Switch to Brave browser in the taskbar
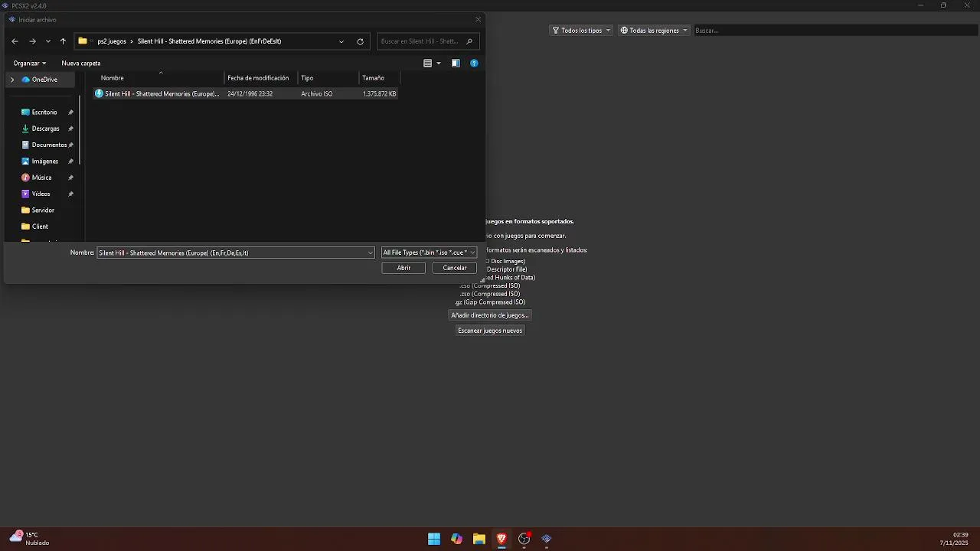980x551 pixels. (x=501, y=539)
